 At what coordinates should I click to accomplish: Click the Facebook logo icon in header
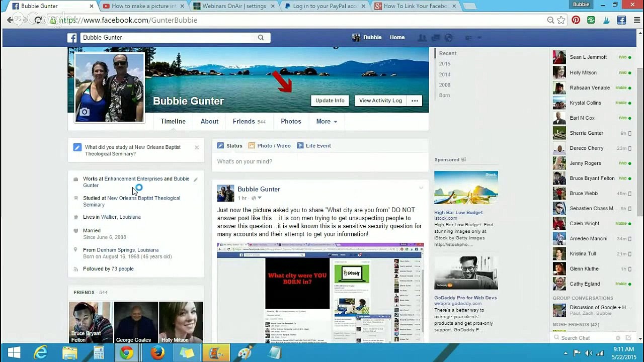[x=72, y=38]
